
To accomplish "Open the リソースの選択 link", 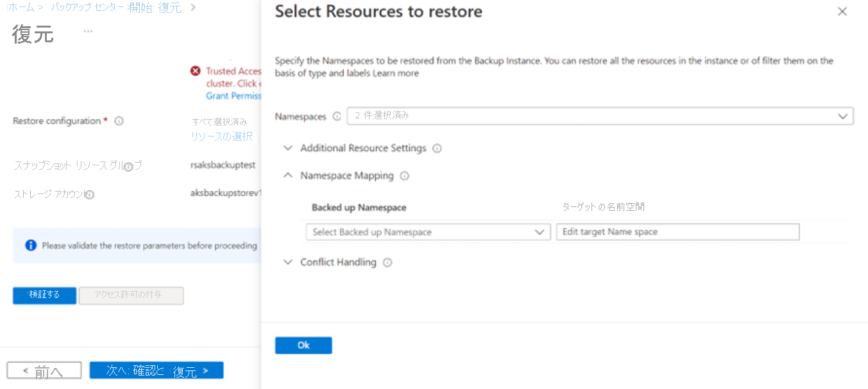I will 221,137.
